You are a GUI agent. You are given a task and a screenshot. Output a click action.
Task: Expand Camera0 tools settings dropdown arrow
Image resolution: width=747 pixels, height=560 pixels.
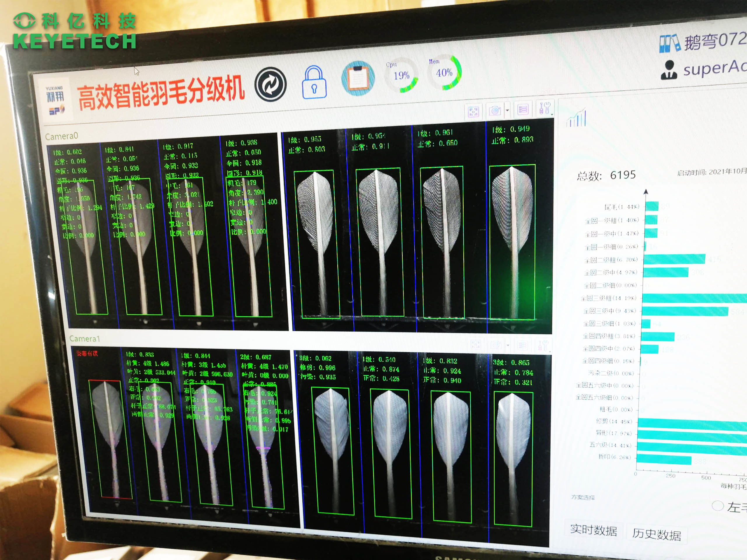tap(552, 115)
